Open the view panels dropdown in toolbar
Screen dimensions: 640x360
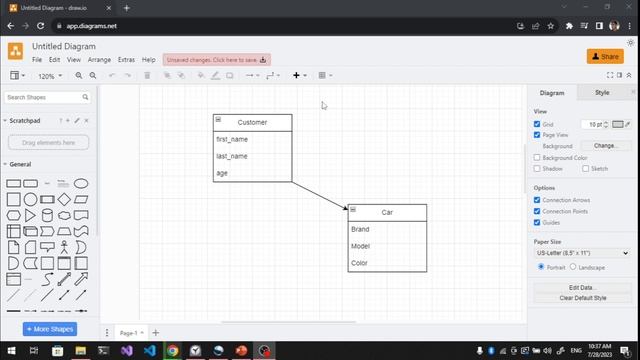click(x=17, y=76)
